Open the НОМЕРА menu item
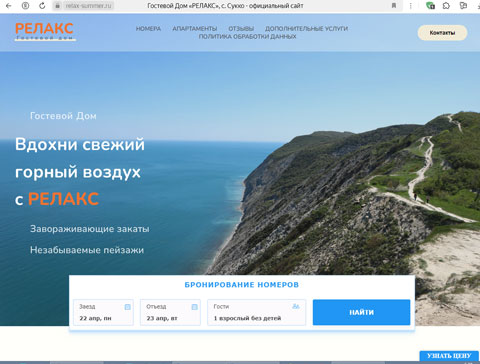The image size is (480, 364). pyautogui.click(x=148, y=29)
